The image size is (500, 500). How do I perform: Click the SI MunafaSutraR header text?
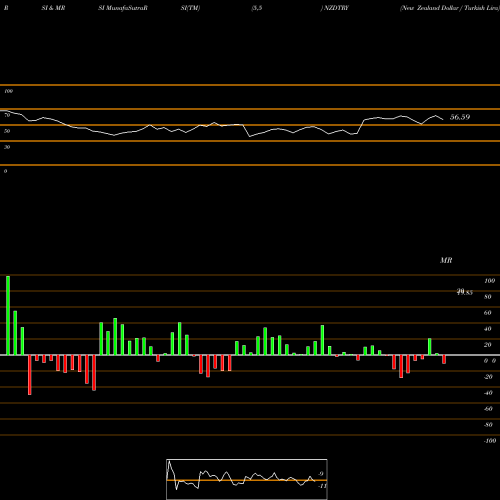click(x=123, y=8)
